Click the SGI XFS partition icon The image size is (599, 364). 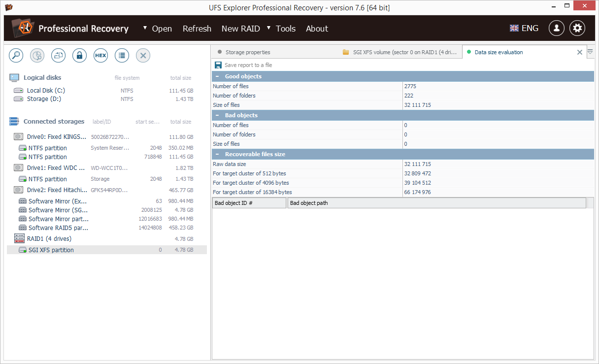tap(23, 250)
